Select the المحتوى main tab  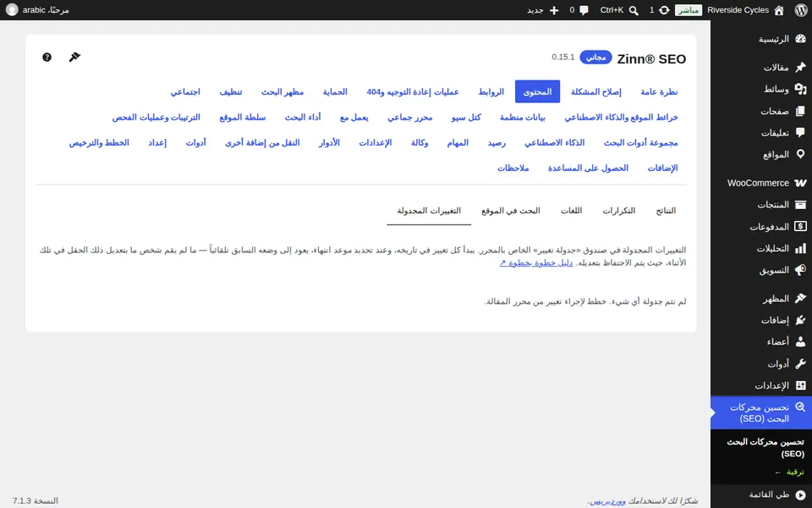537,91
